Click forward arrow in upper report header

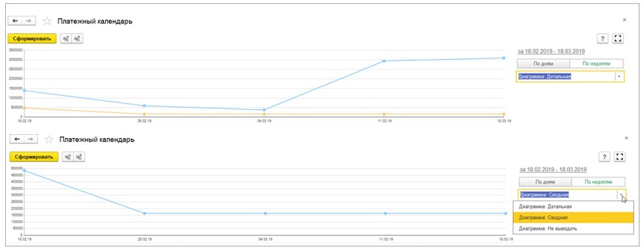click(29, 21)
